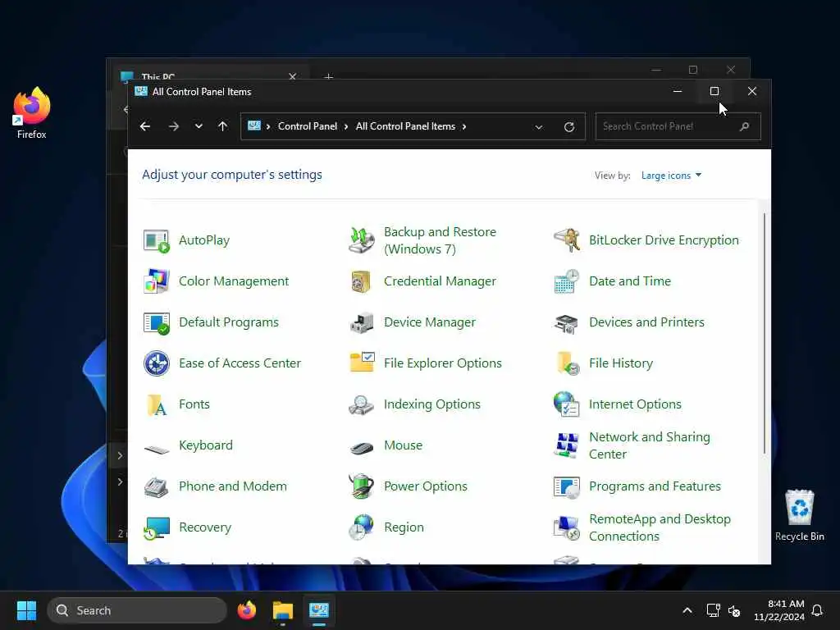
Task: Open BitLocker Drive Encryption icon
Action: [x=567, y=240]
